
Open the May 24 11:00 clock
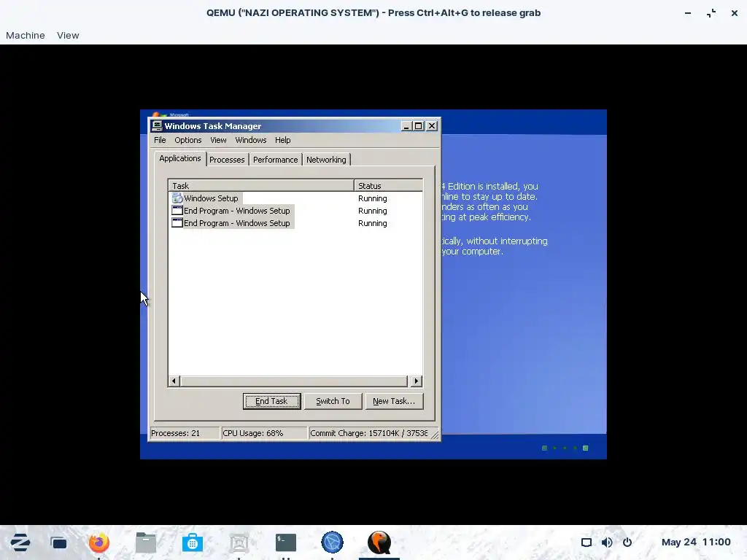point(696,542)
